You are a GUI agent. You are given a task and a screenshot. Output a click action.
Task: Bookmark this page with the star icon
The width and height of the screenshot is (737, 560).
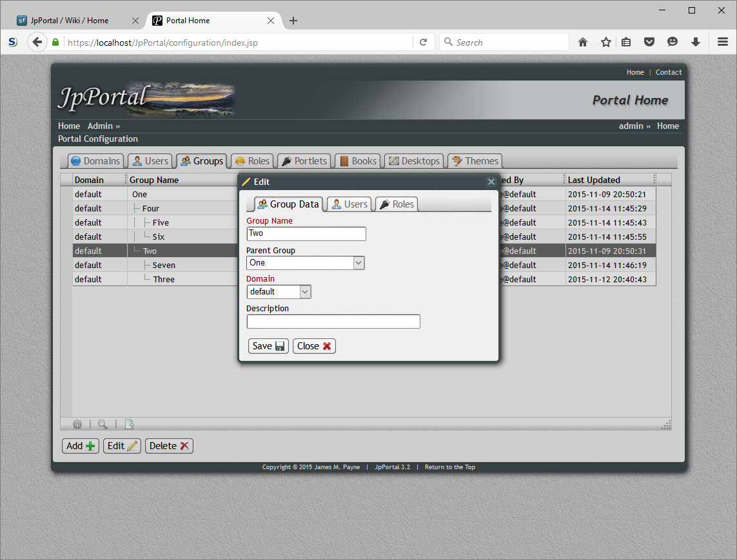tap(605, 42)
